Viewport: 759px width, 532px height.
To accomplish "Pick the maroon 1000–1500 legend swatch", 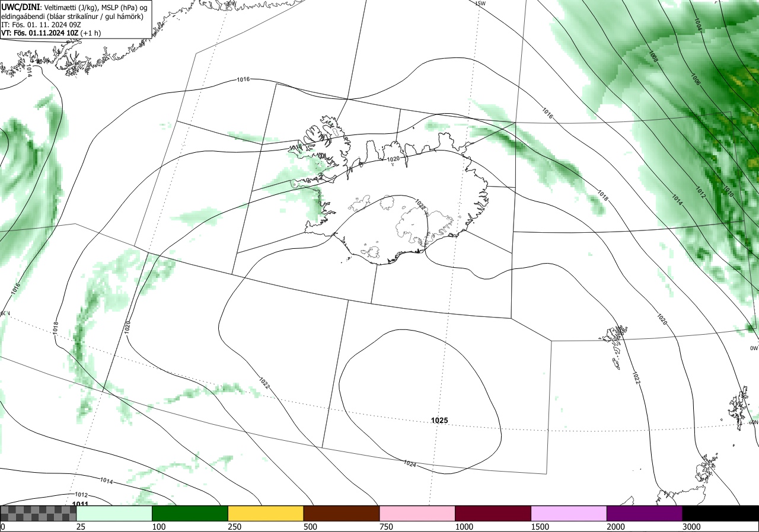I will point(493,513).
